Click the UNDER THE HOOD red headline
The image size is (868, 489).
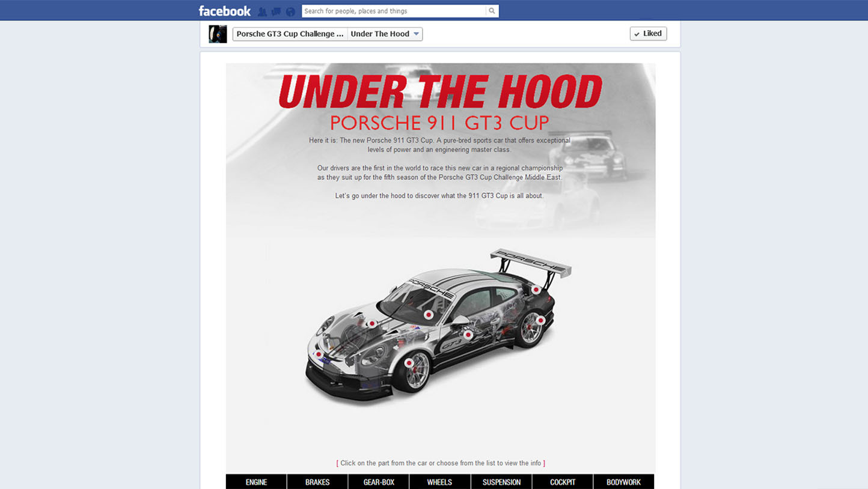[440, 92]
